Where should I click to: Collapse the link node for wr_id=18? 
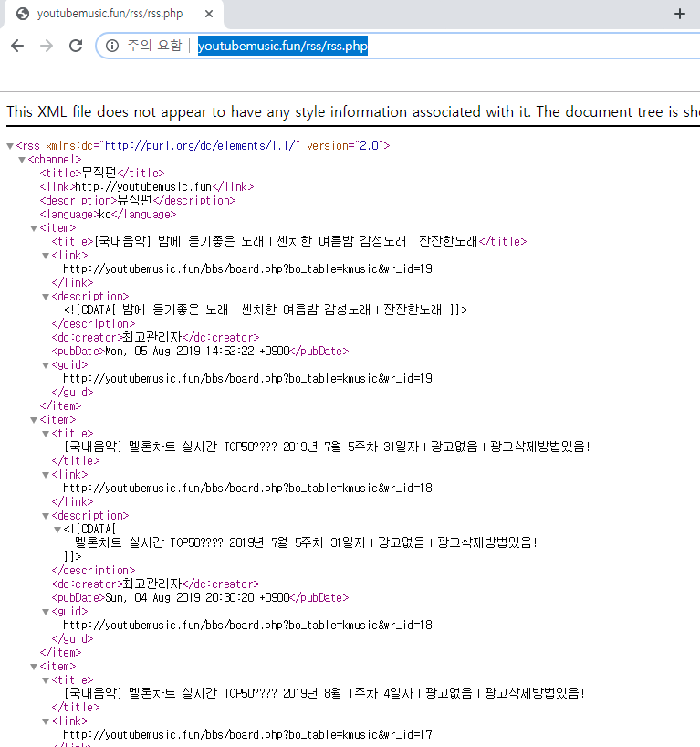pos(46,475)
